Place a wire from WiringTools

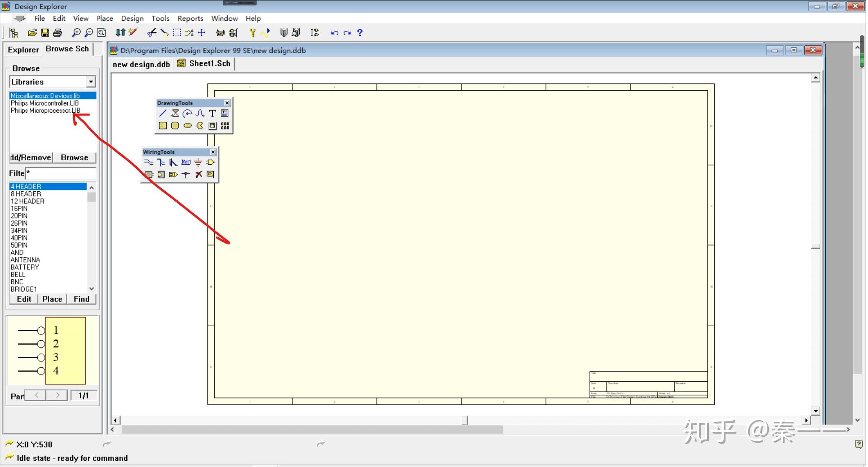(148, 162)
